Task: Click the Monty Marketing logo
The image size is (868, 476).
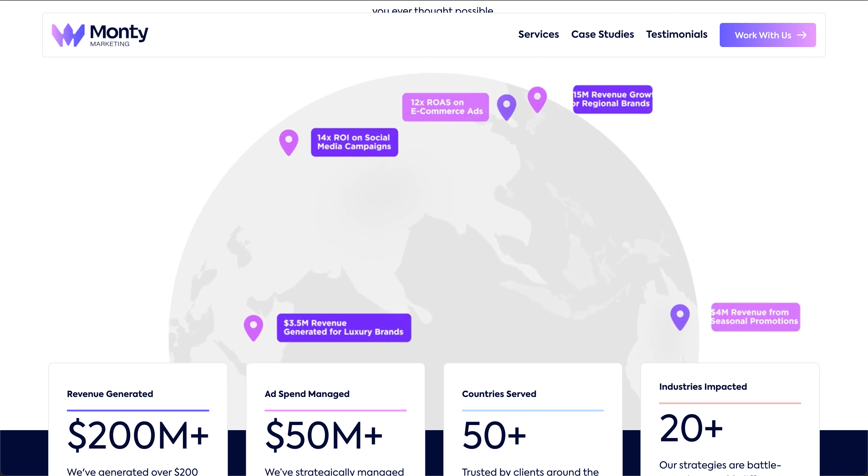Action: pos(100,35)
